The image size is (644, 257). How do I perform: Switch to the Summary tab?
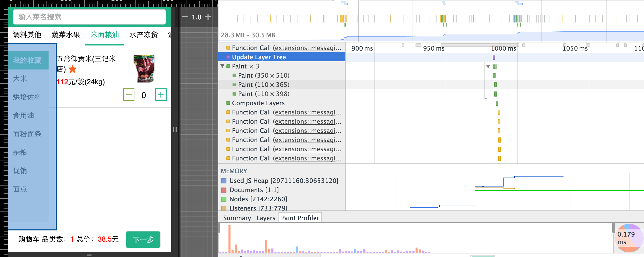(237, 218)
